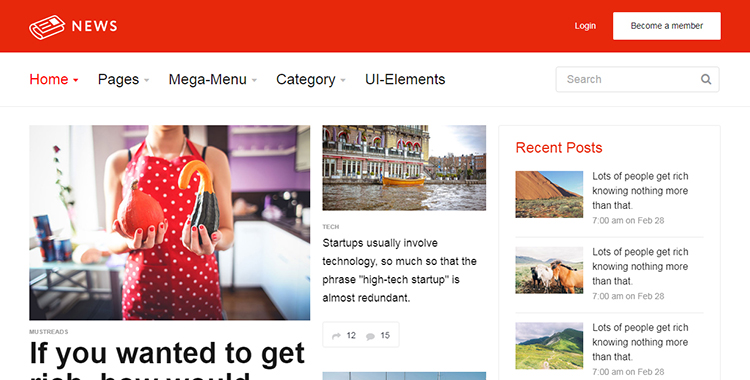Open the canal building article image
Viewport: 750px width, 380px height.
pyautogui.click(x=404, y=168)
